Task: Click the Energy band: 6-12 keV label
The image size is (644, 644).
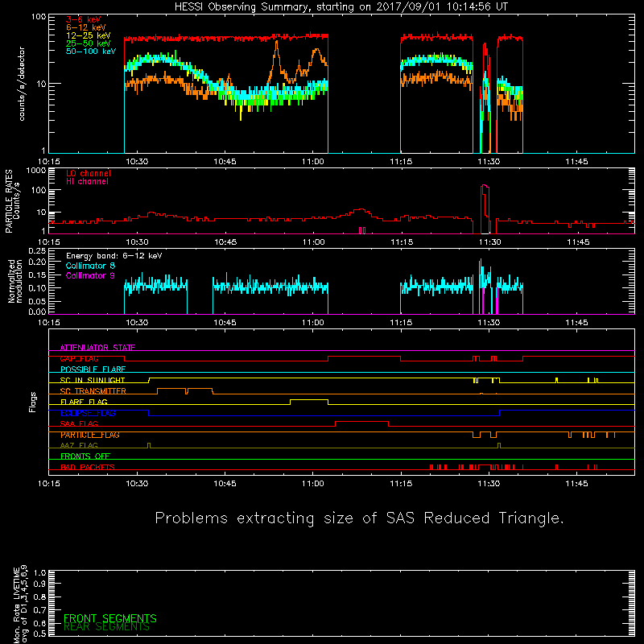Action: [114, 256]
